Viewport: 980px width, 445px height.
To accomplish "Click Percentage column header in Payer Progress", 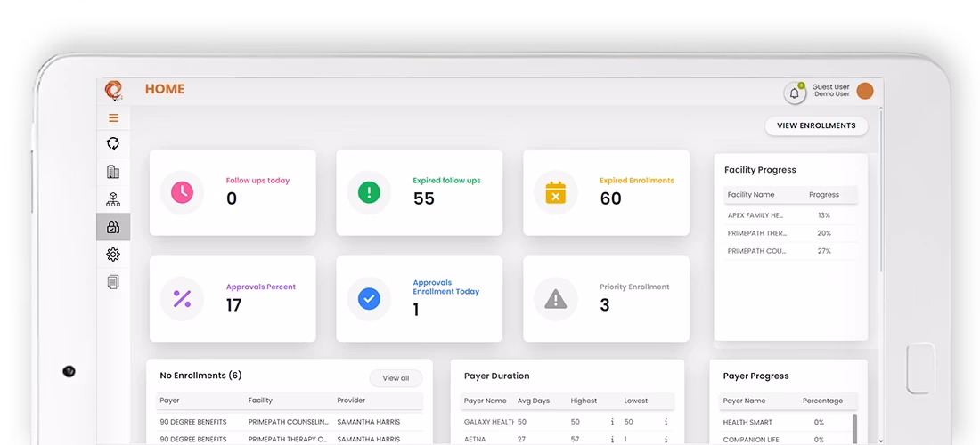I will point(822,400).
